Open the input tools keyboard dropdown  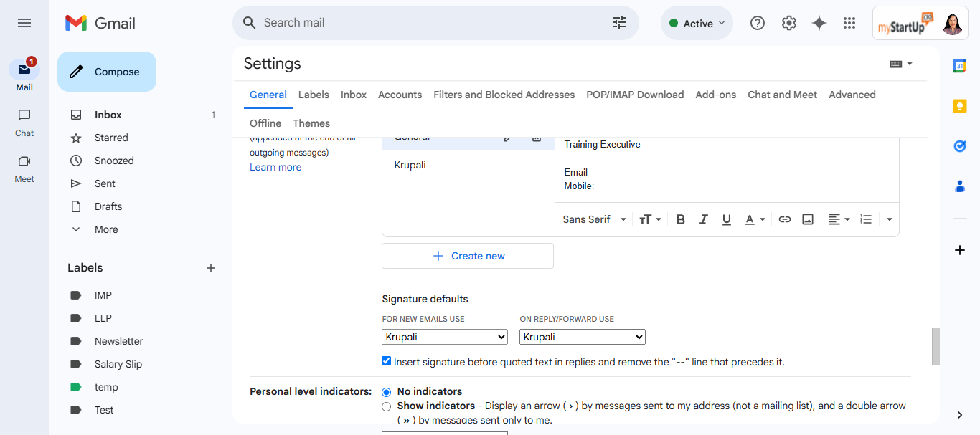point(901,64)
